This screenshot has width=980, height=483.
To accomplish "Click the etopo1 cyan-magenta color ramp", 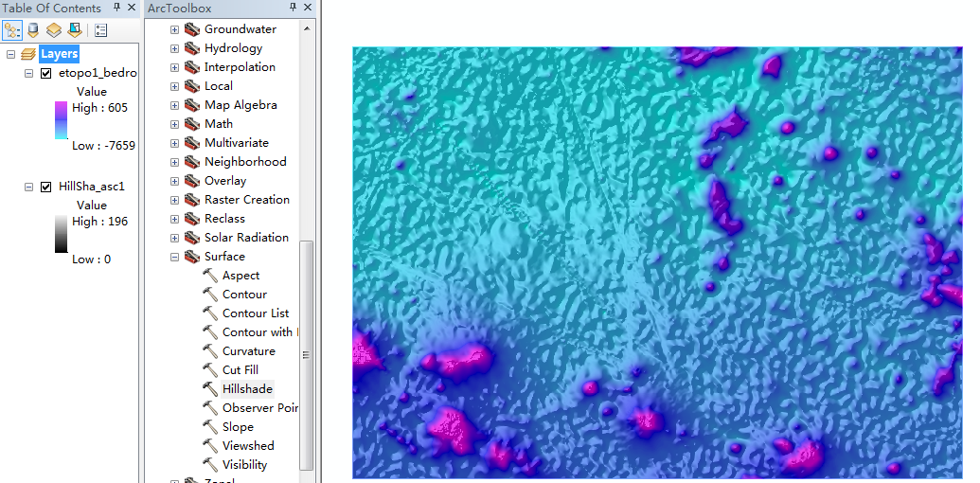I will pyautogui.click(x=62, y=120).
